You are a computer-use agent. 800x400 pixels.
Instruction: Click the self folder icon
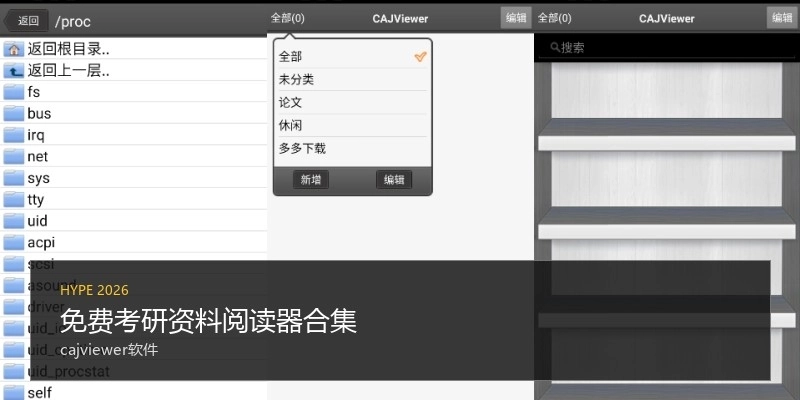[14, 392]
